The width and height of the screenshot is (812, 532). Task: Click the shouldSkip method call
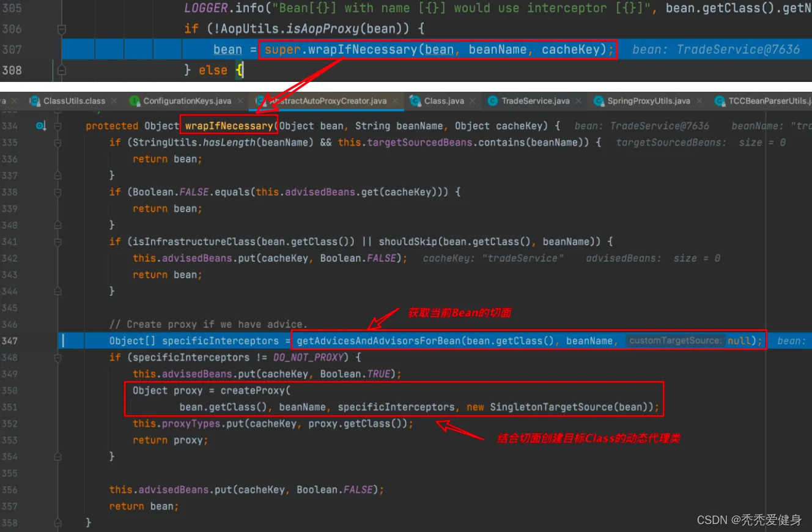coord(408,242)
